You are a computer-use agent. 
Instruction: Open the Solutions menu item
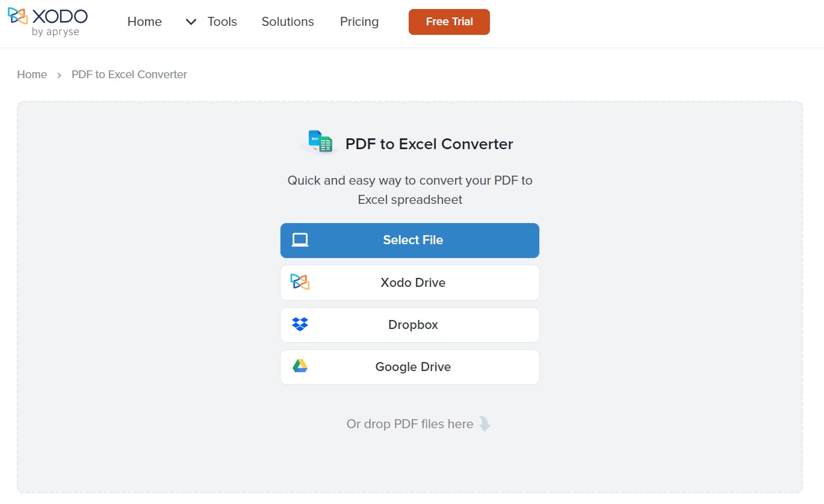pos(288,22)
